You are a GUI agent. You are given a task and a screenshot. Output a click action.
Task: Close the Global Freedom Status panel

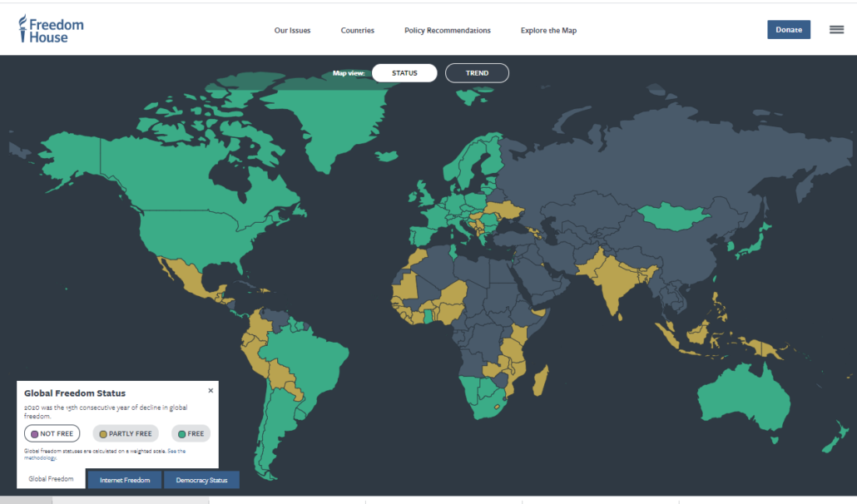point(211,390)
